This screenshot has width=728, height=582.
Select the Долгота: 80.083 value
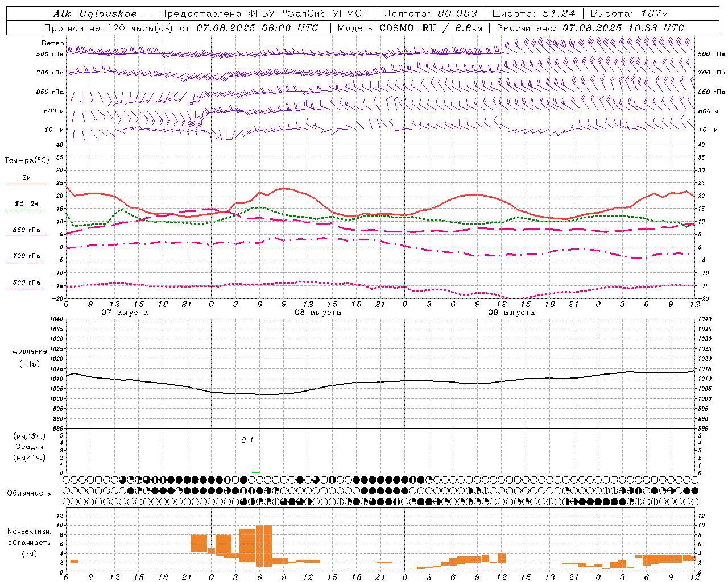[431, 14]
